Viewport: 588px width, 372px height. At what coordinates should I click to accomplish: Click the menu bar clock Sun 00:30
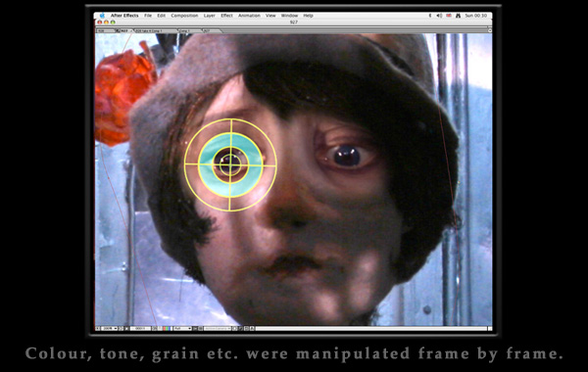point(476,16)
